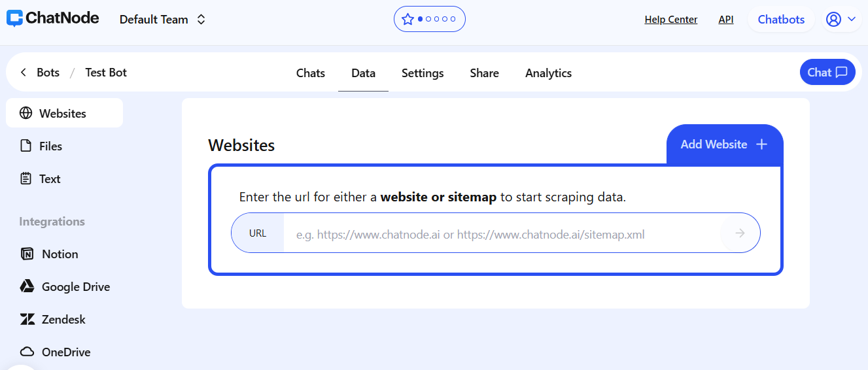The width and height of the screenshot is (868, 370).
Task: Open the Share tab
Action: (x=484, y=73)
